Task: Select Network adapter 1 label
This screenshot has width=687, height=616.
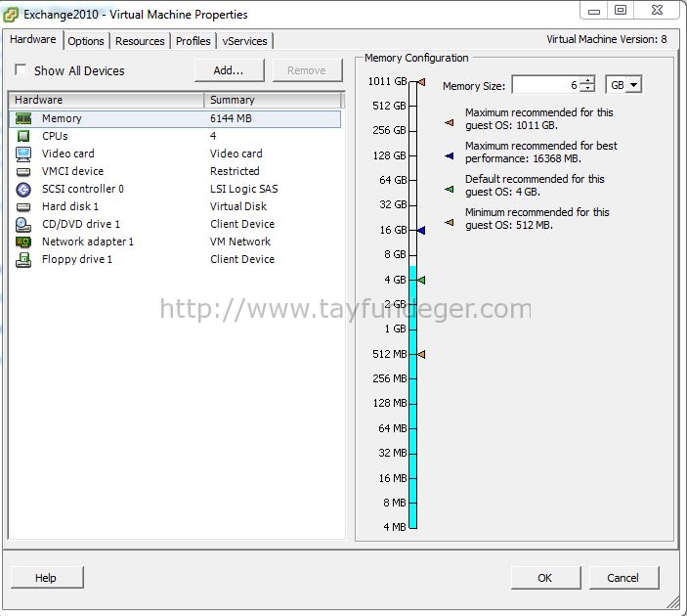Action: point(88,242)
